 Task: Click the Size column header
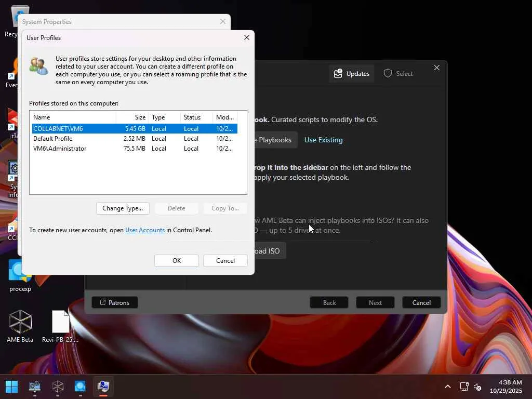(132, 117)
